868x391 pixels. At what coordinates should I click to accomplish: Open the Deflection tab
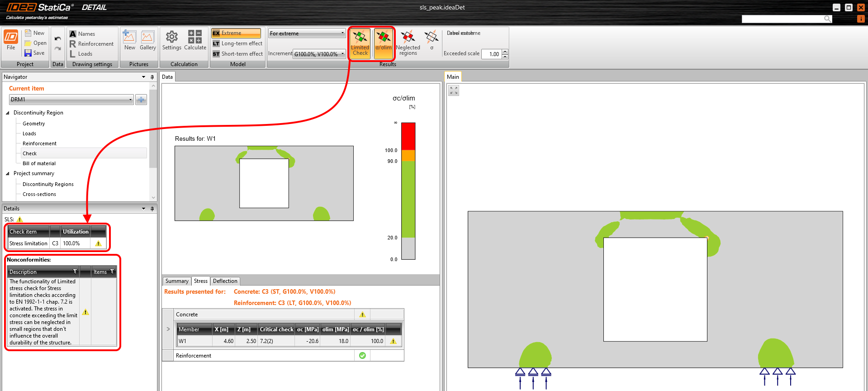[x=225, y=281]
